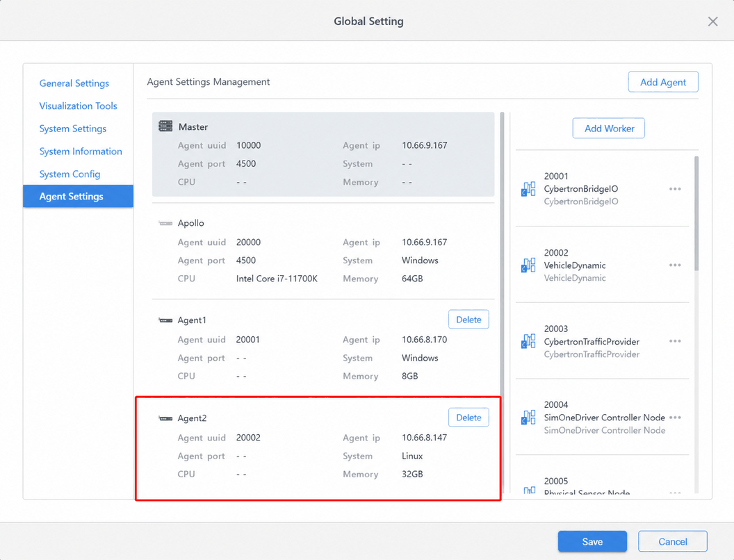Save the global settings
This screenshot has width=734, height=560.
pyautogui.click(x=592, y=541)
